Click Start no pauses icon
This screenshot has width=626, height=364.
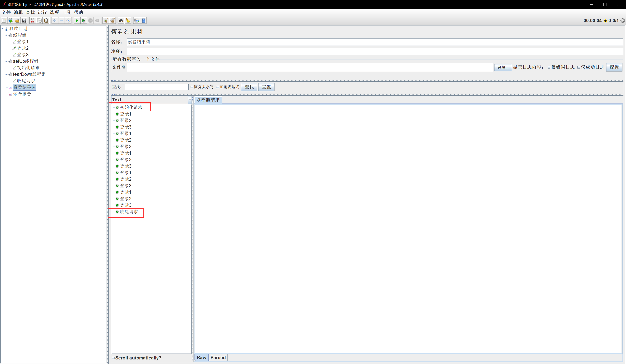tap(84, 21)
